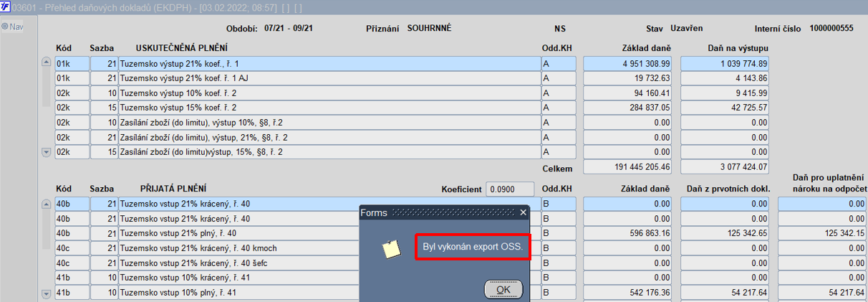Select 'Zasílání zboží (do limitu), výstup 10%' row

pyautogui.click(x=329, y=123)
